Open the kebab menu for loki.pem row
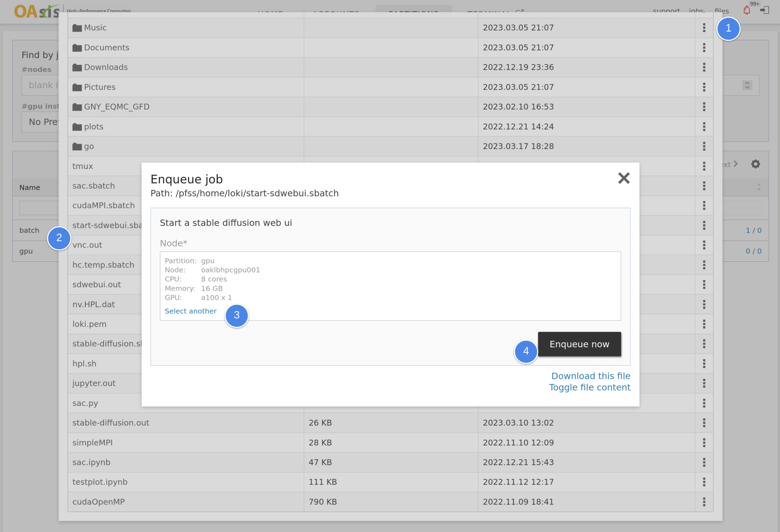 click(704, 324)
